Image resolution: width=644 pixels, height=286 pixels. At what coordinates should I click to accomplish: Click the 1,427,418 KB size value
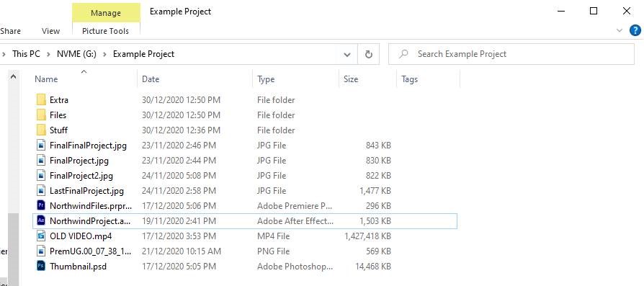point(367,236)
